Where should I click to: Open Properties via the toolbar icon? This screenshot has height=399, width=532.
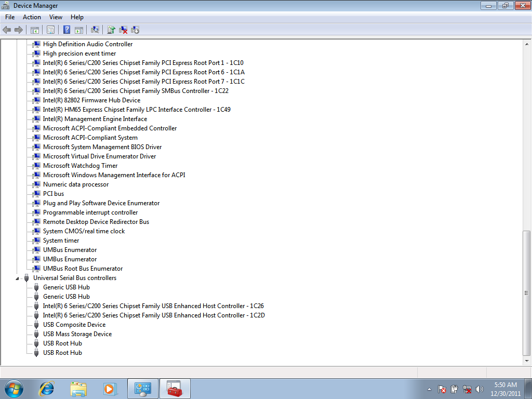(x=50, y=30)
